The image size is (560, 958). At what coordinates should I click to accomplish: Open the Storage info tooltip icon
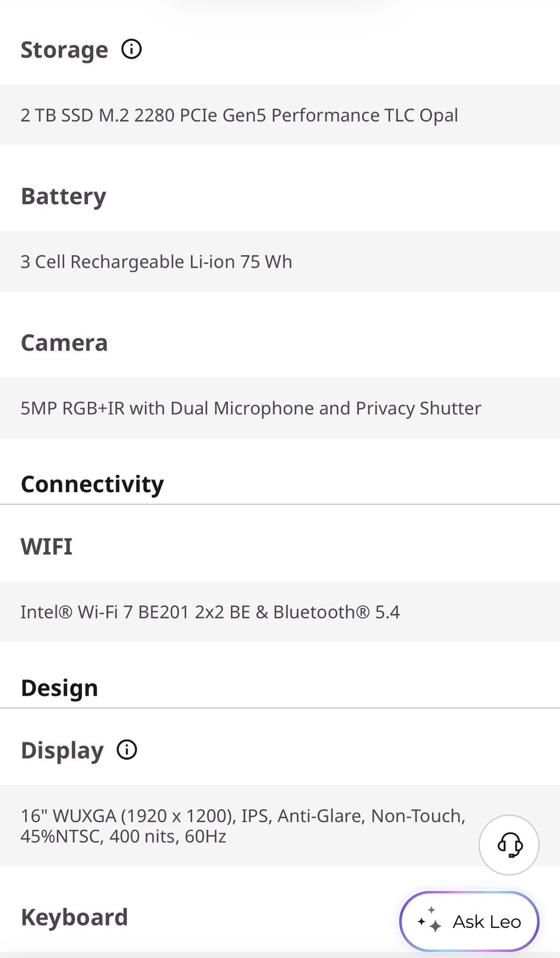[x=132, y=49]
